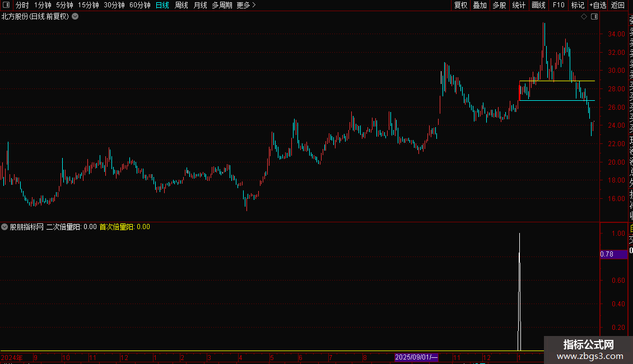Open the 画线 drawing tools
633x364 pixels.
point(538,5)
